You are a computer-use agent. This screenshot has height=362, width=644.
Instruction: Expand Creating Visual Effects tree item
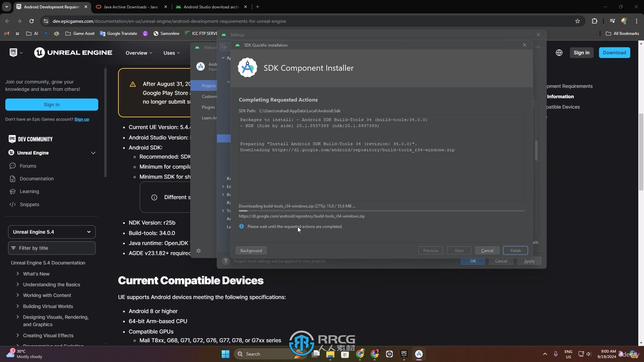(x=17, y=335)
